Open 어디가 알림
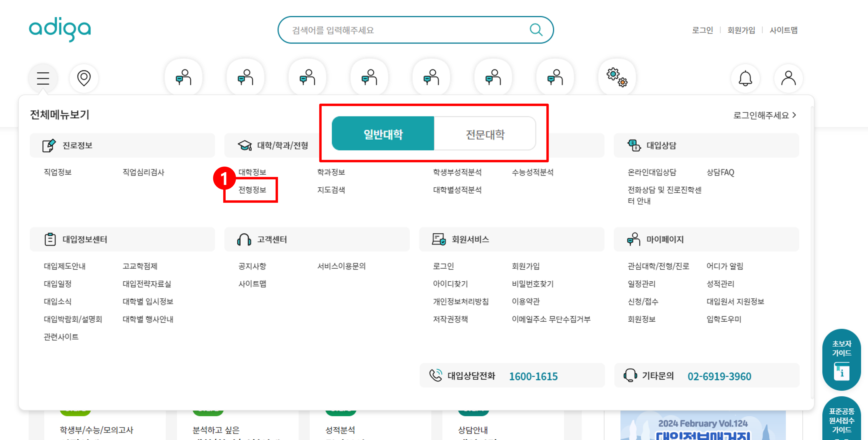The image size is (868, 440). pos(724,266)
